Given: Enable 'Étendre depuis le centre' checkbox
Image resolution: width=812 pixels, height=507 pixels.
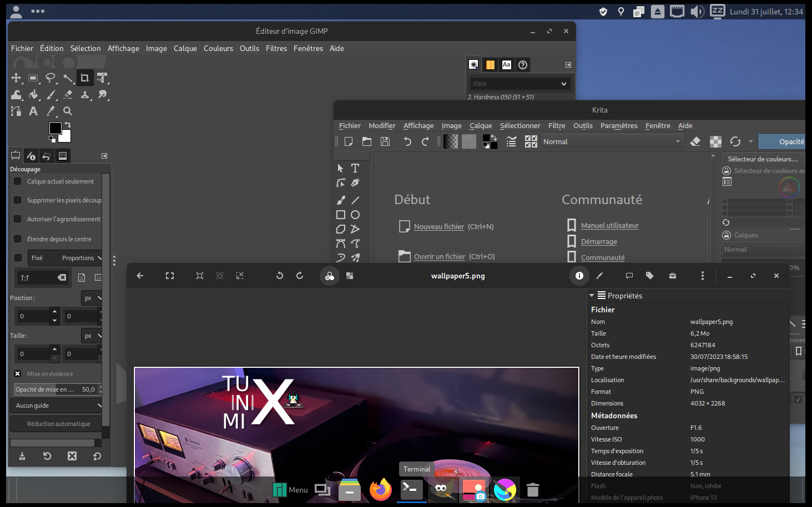Looking at the screenshot, I should tap(18, 239).
